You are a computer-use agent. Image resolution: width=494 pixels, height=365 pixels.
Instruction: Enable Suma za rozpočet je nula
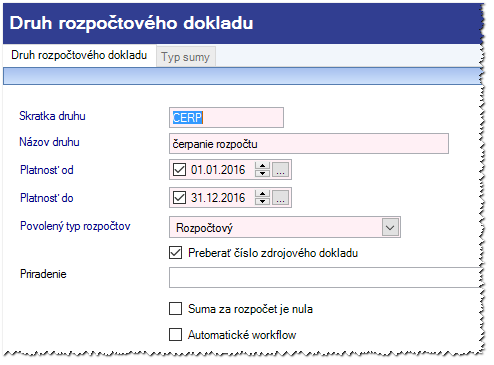(176, 309)
